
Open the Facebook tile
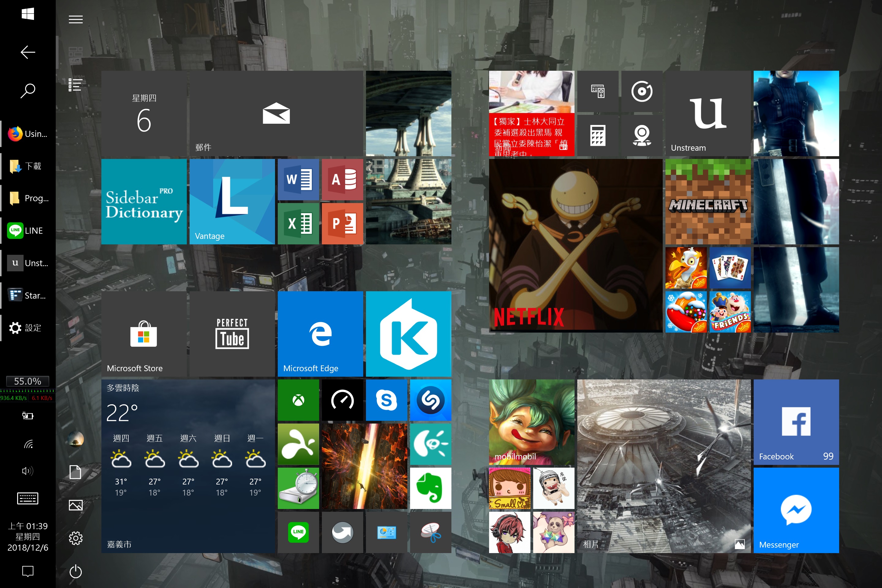pyautogui.click(x=796, y=422)
